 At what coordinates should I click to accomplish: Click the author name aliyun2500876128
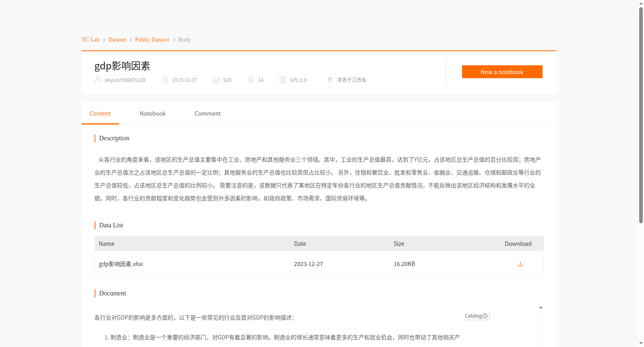125,80
